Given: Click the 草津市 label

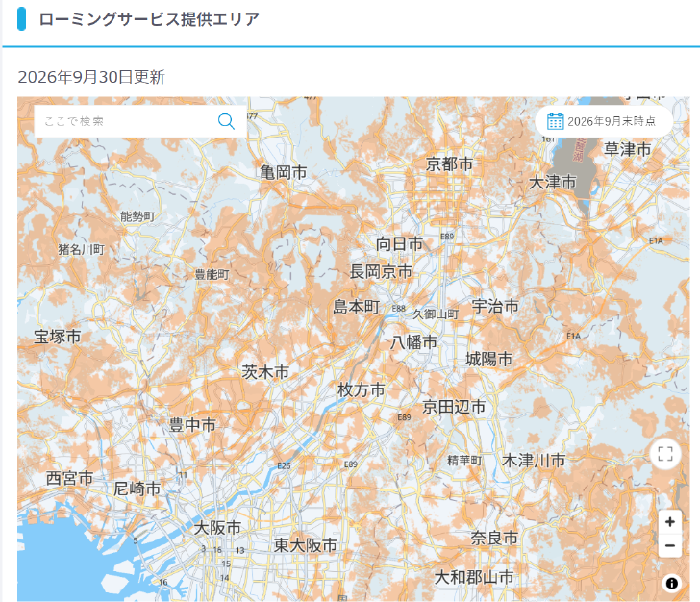Looking at the screenshot, I should pyautogui.click(x=627, y=149).
